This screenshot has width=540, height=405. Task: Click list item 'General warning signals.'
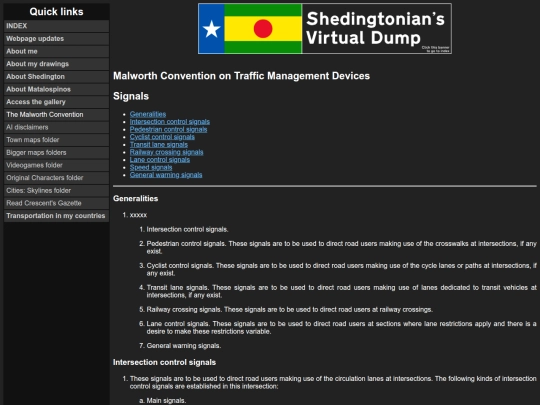click(184, 345)
